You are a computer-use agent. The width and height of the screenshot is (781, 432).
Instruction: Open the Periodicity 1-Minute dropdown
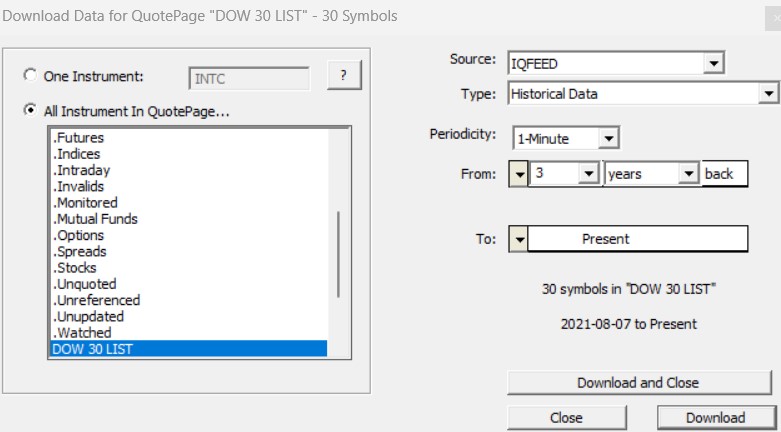click(x=609, y=138)
